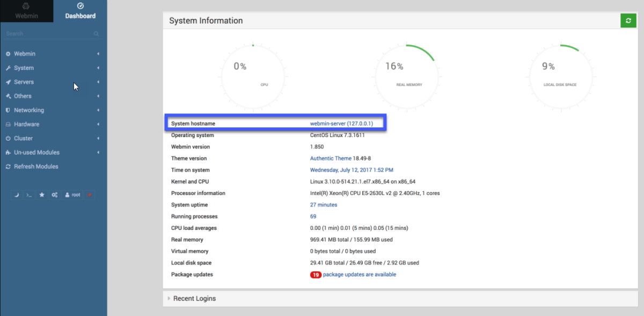Open the terminal shell icon in sidebar

click(x=29, y=195)
